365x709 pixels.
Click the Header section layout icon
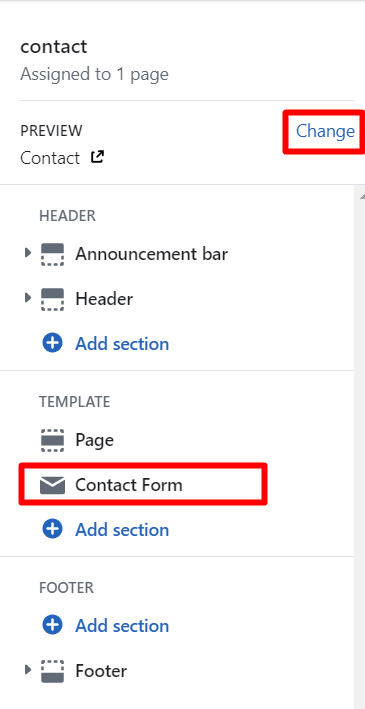[x=52, y=299]
